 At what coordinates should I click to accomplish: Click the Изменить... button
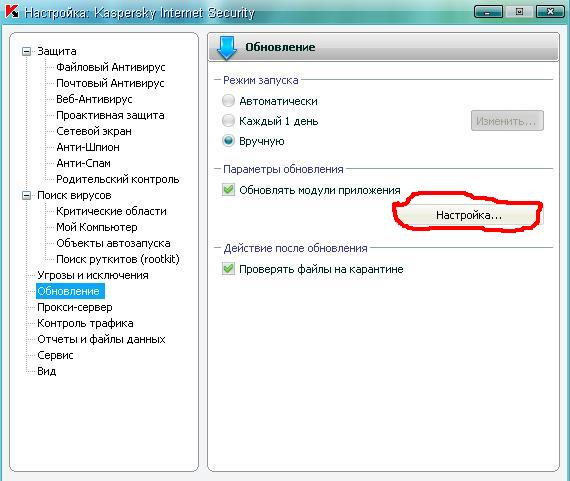[x=507, y=121]
